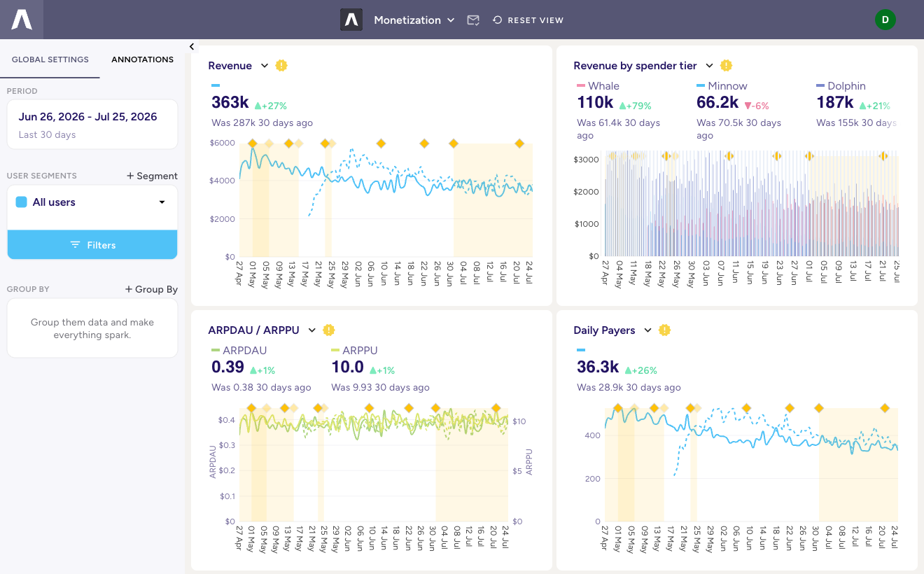Click the Whale legend color swatch
The width and height of the screenshot is (924, 574).
[581, 85]
